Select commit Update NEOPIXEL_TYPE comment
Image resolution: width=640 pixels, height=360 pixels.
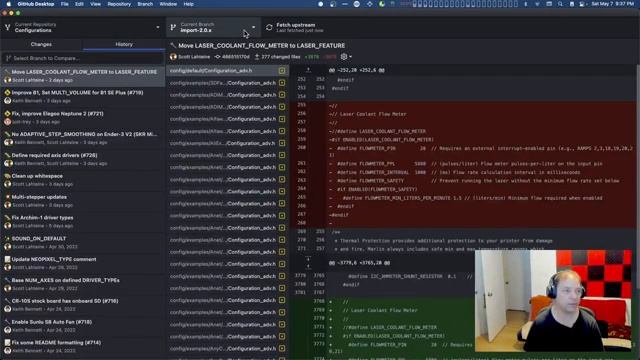pyautogui.click(x=83, y=263)
